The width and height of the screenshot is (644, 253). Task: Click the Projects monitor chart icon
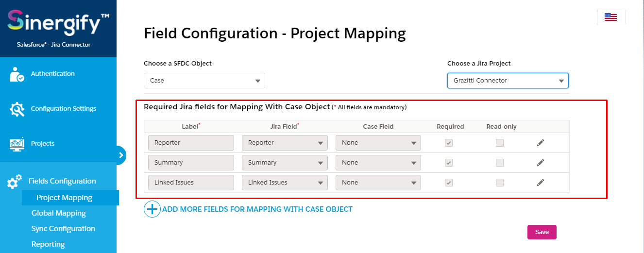[17, 144]
